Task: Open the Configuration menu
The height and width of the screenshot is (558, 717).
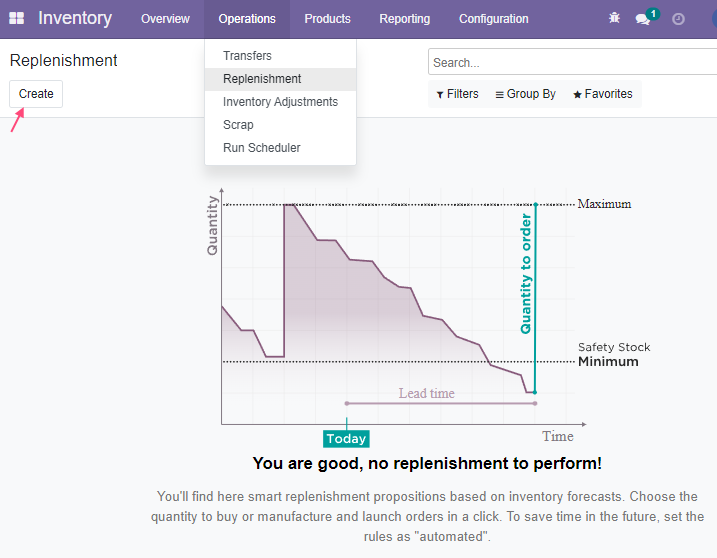Action: [x=493, y=19]
